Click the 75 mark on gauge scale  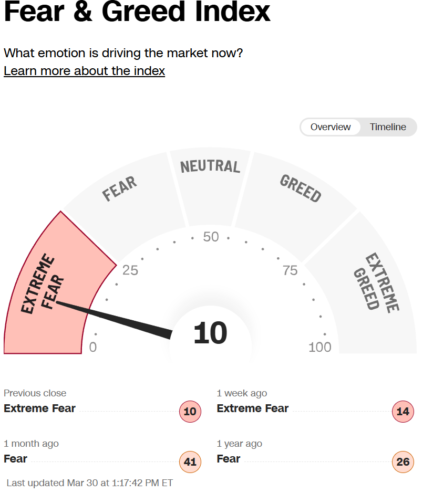[x=290, y=270]
